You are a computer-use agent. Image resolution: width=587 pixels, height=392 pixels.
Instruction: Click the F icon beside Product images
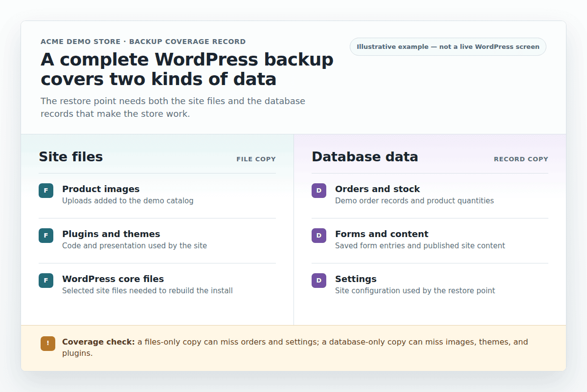[46, 191]
